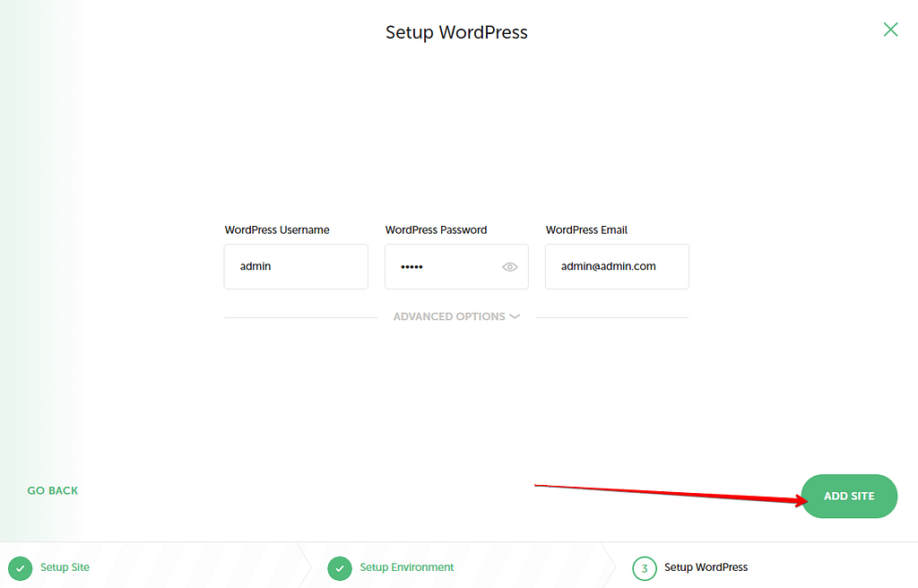
Task: Click the WordPress Username label
Action: click(277, 230)
